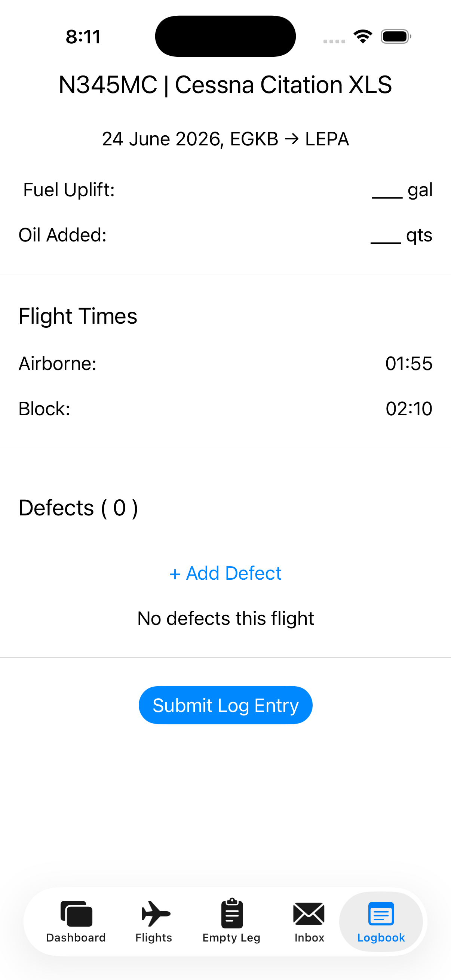Viewport: 451px width, 980px height.
Task: Select the Logbook tab icon
Action: (381, 913)
